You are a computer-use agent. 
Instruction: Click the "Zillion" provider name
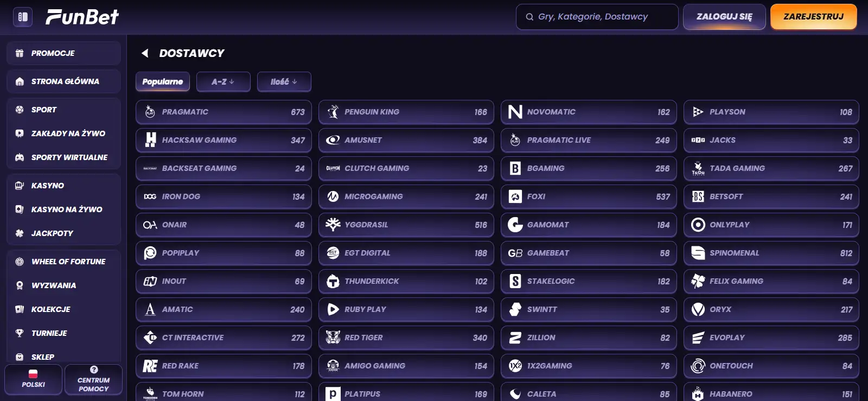click(x=541, y=338)
